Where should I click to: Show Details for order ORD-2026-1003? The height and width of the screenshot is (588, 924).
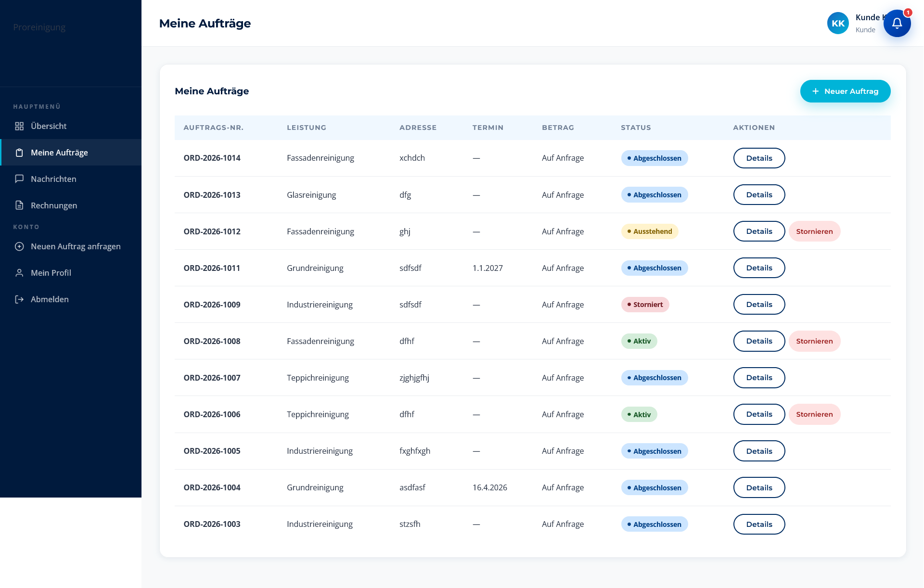pyautogui.click(x=759, y=524)
